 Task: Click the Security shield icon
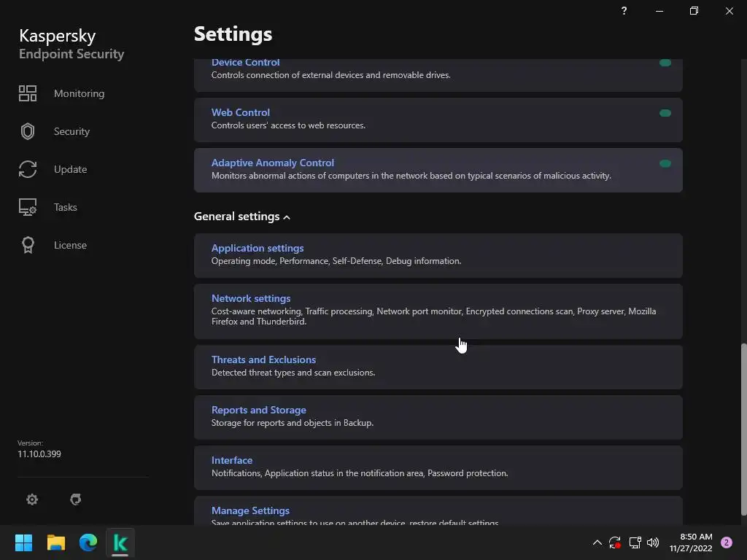click(28, 131)
